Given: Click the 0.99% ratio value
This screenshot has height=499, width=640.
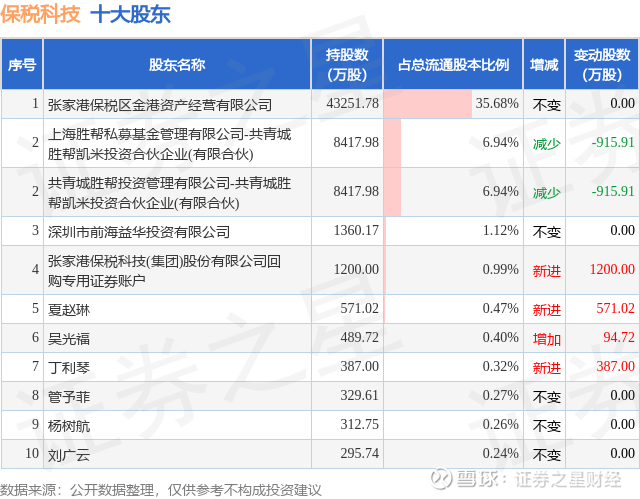Looking at the screenshot, I should point(500,269).
